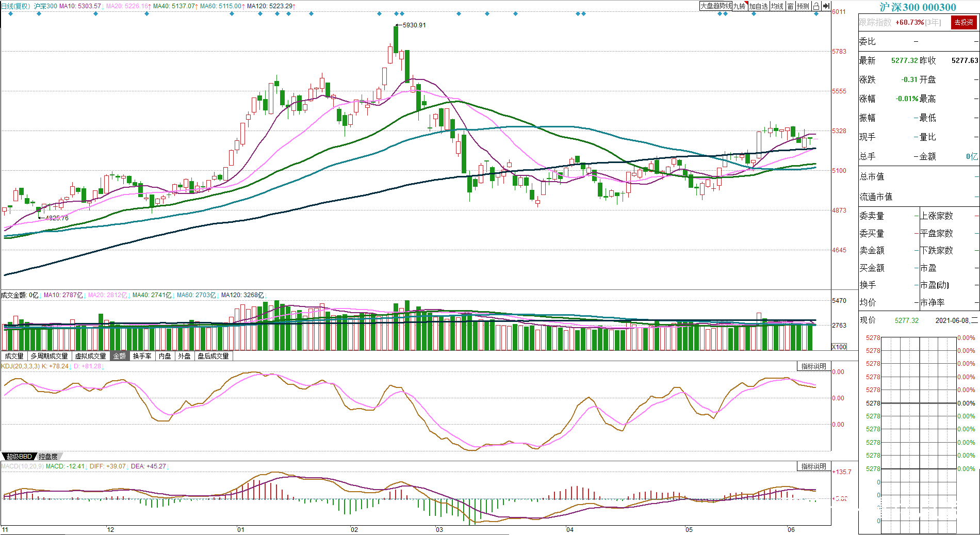Click the lock icon in chart toolbar
980x535 pixels.
point(816,6)
